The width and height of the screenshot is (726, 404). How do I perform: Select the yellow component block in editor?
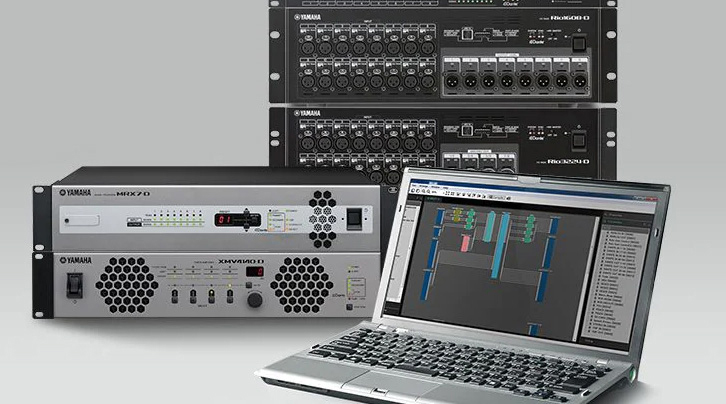tap(457, 215)
